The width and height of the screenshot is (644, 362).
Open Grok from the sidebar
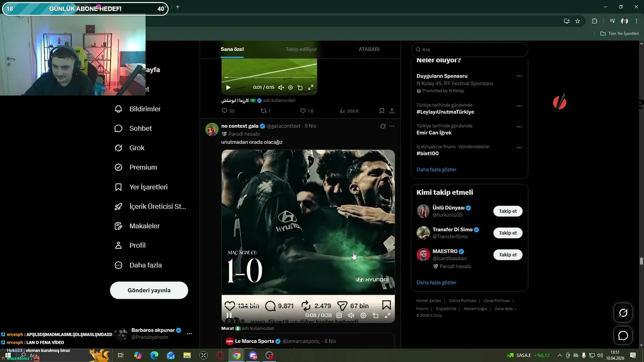pyautogui.click(x=130, y=148)
